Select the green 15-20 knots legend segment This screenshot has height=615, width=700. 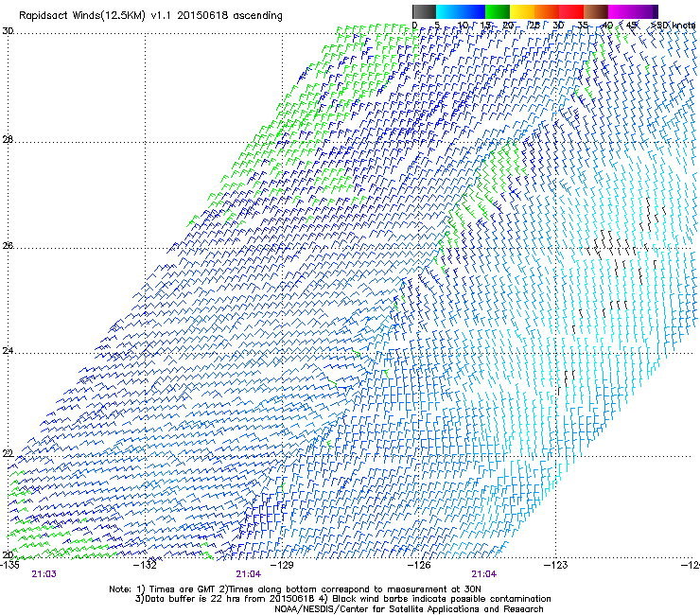point(498,11)
